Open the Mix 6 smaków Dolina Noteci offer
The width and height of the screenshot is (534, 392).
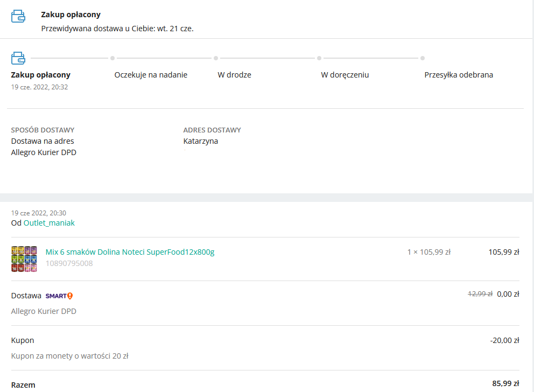(x=130, y=252)
